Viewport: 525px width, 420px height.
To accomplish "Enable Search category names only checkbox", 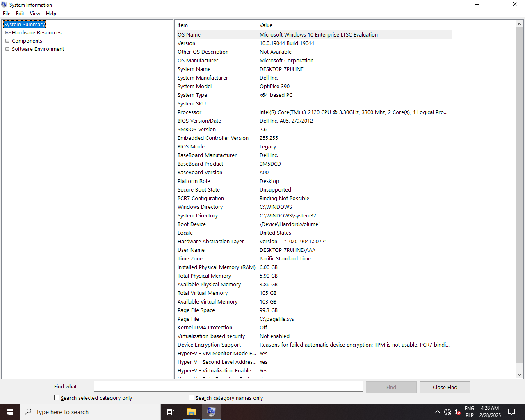I will click(x=192, y=398).
